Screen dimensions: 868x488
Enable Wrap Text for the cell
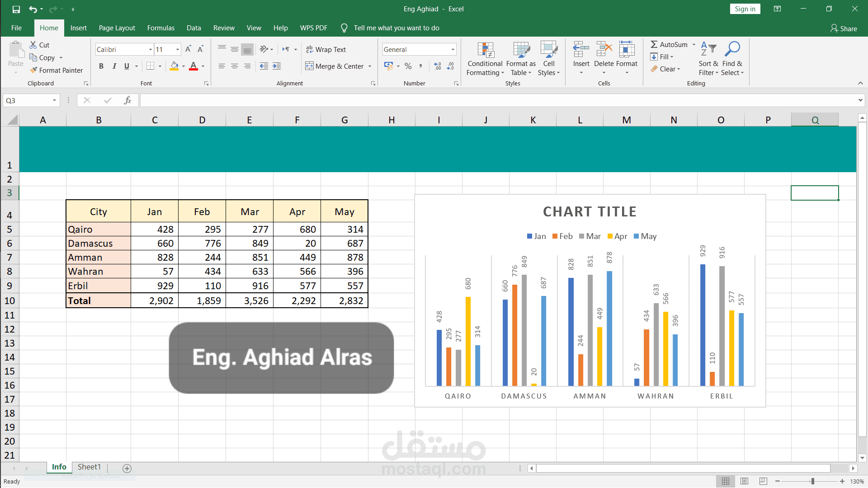(326, 49)
